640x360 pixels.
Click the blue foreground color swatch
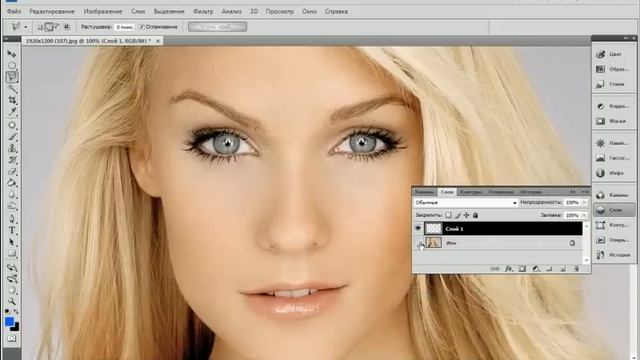coord(9,322)
